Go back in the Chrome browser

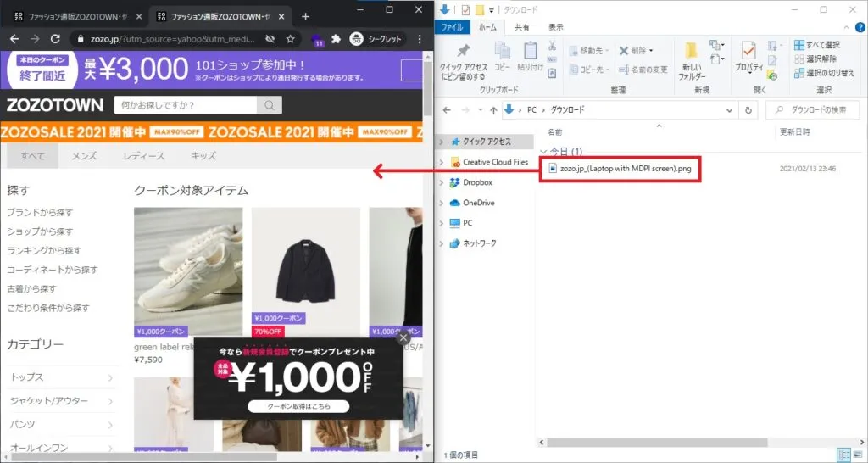coord(14,39)
